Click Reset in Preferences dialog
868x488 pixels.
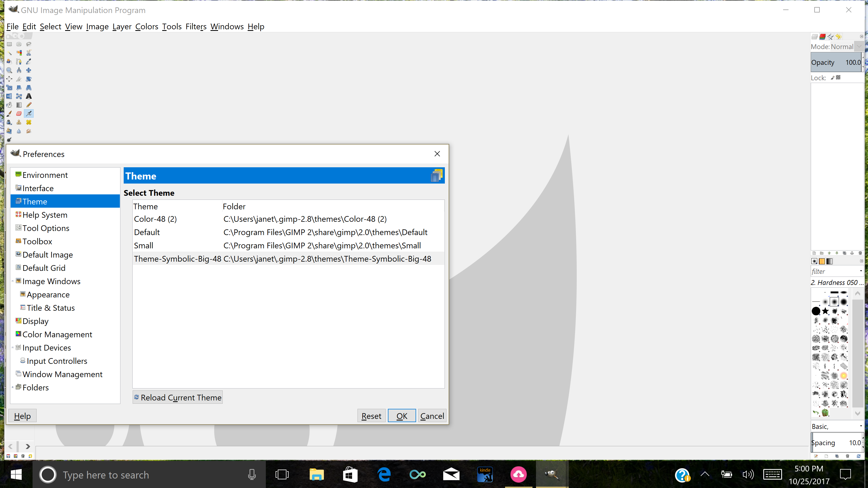(371, 416)
